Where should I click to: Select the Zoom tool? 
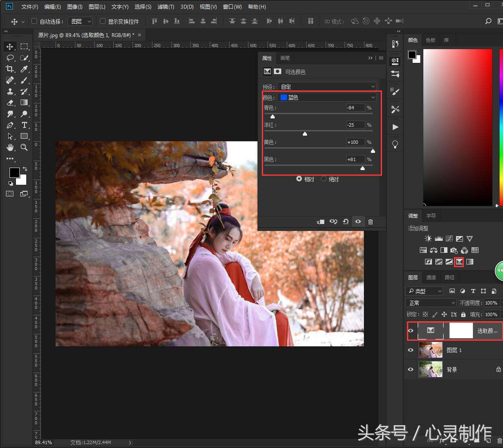[x=24, y=147]
